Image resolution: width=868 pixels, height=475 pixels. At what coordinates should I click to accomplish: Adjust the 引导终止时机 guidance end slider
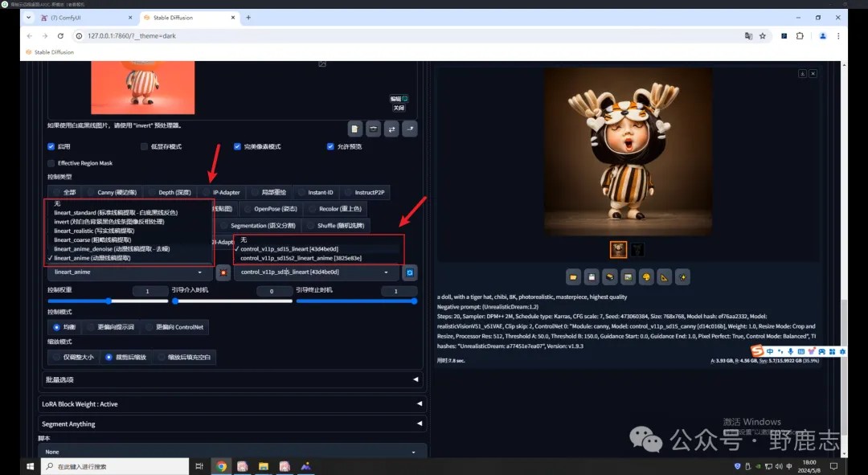pos(357,301)
